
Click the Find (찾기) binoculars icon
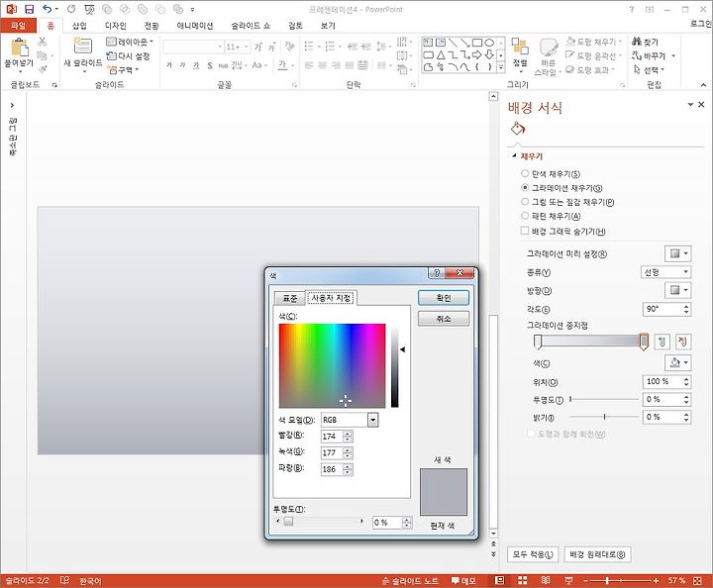point(637,42)
